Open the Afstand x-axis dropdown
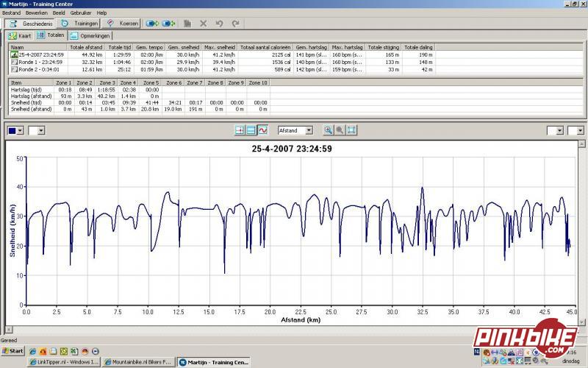 point(309,130)
